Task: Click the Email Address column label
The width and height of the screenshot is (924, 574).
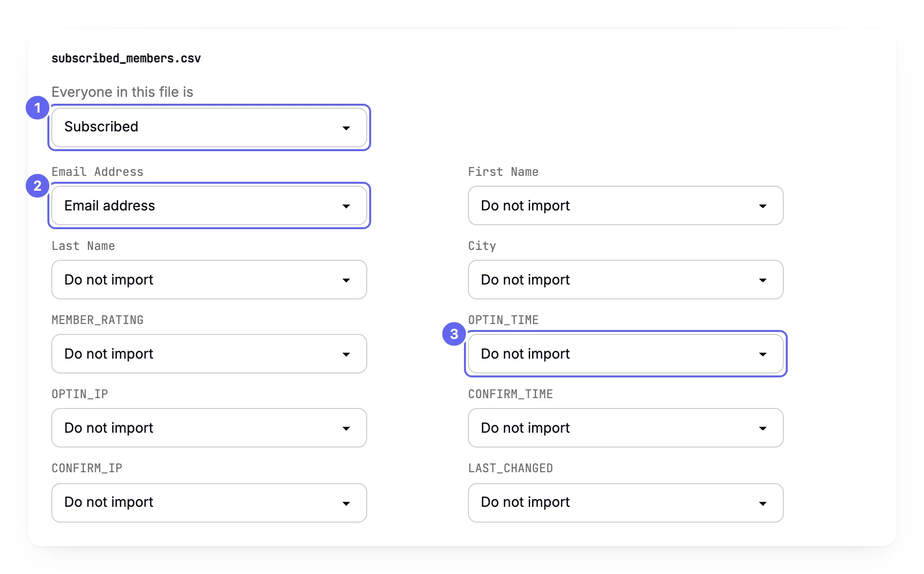Action: pyautogui.click(x=98, y=172)
